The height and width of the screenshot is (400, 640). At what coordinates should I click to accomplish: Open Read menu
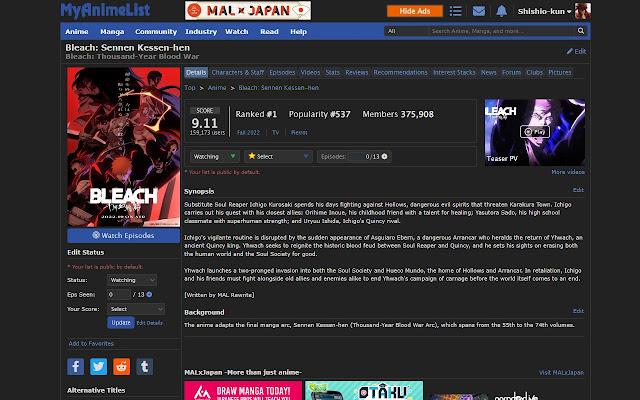(269, 31)
